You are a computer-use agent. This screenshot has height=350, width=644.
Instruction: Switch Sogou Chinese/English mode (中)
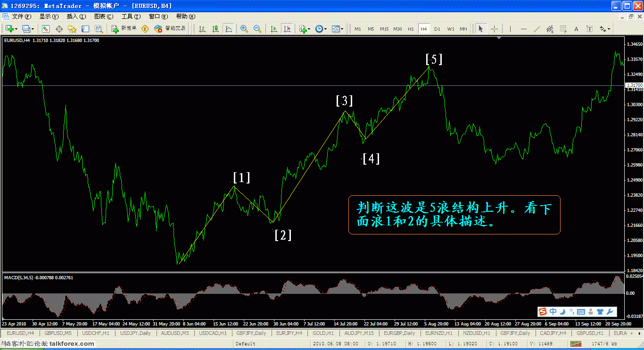[553, 311]
